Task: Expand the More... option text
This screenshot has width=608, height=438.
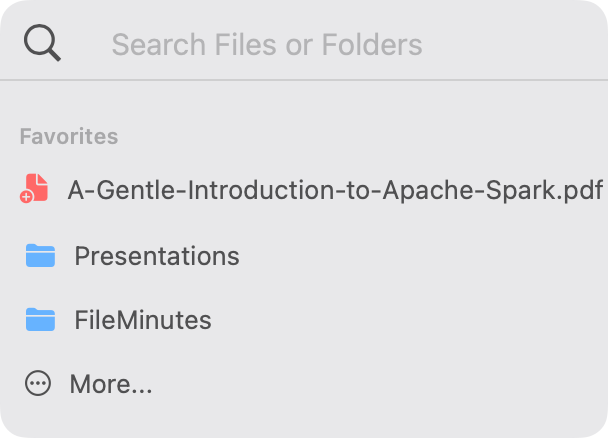Action: 111,384
